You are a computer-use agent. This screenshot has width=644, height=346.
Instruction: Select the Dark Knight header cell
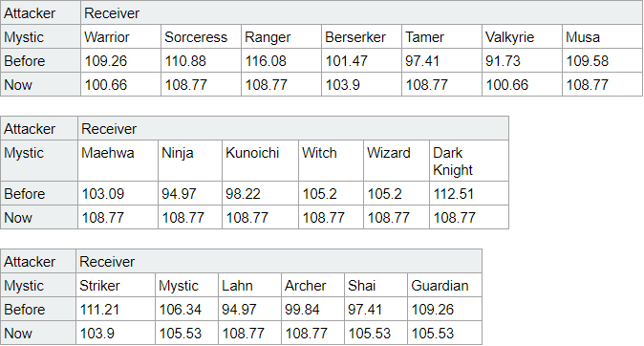pyautogui.click(x=468, y=161)
